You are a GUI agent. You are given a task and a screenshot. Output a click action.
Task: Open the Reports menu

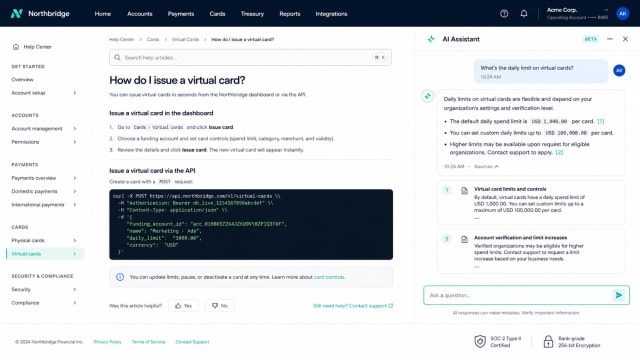click(x=290, y=14)
